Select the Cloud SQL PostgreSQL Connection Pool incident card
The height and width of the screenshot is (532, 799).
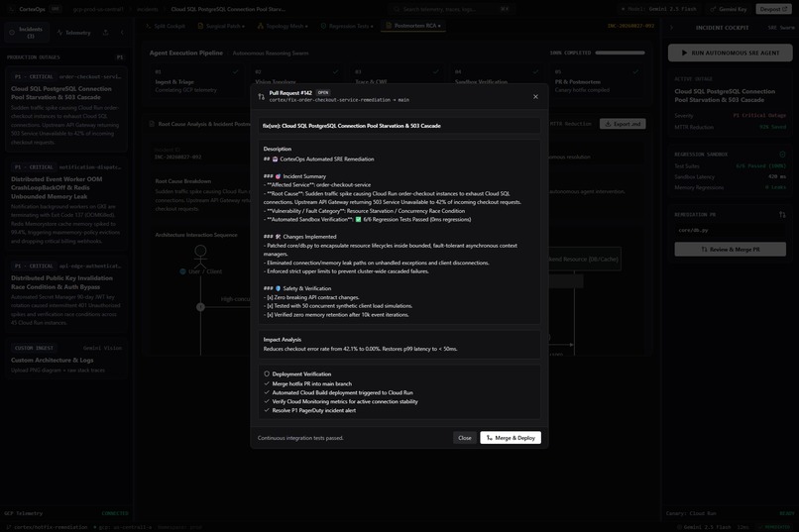66,109
